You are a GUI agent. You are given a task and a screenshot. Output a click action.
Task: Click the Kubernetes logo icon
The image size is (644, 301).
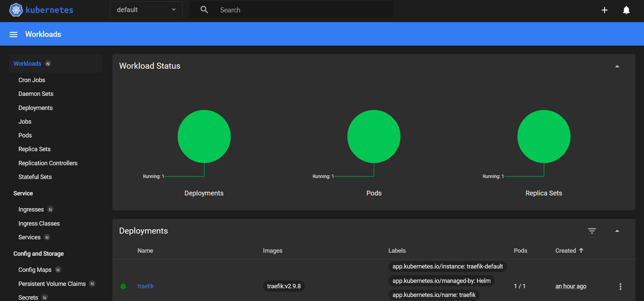(16, 10)
